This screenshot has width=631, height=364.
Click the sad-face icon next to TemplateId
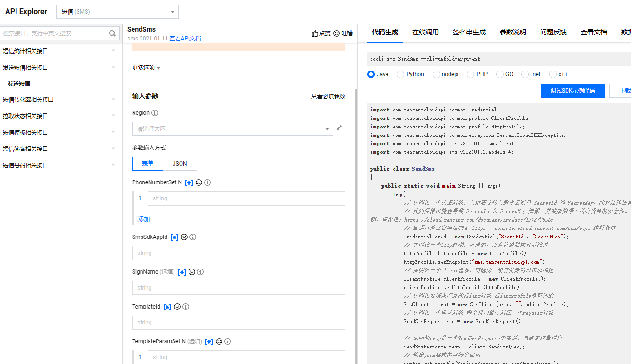tap(177, 307)
